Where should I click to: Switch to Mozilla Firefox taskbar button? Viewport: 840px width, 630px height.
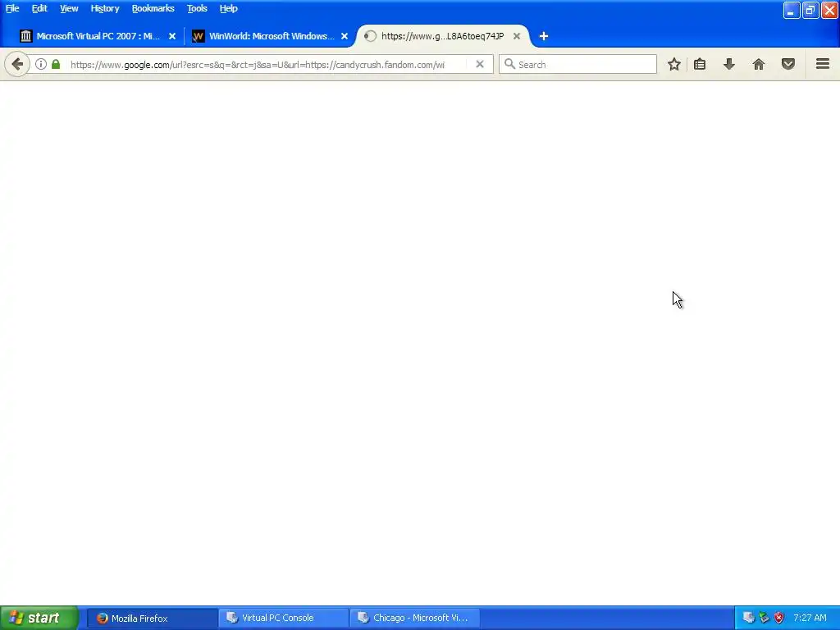152,619
